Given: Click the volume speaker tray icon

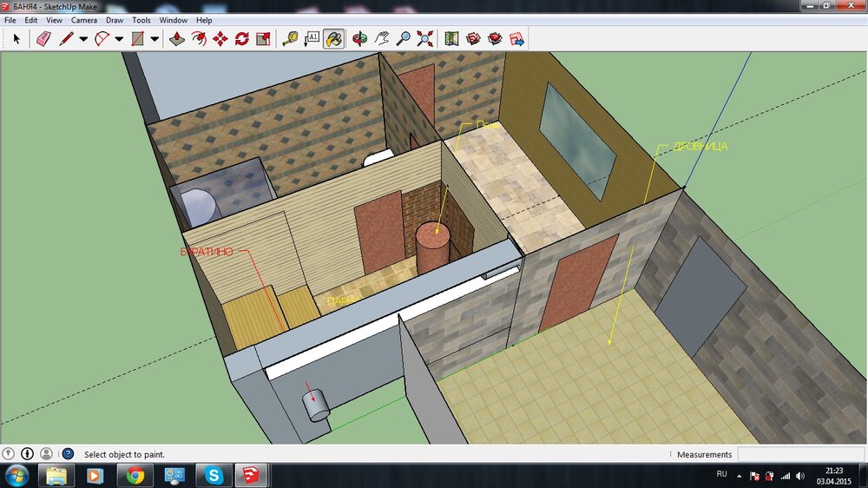Looking at the screenshot, I should 800,476.
